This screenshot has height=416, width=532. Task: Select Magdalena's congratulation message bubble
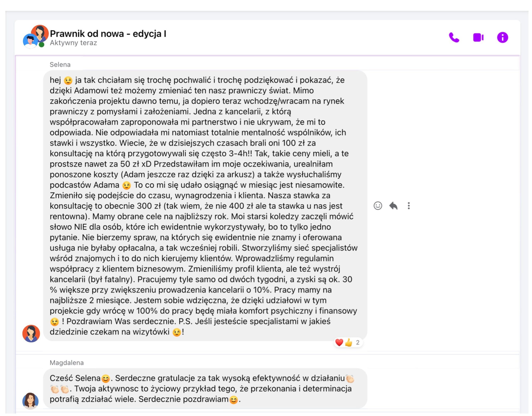point(205,389)
